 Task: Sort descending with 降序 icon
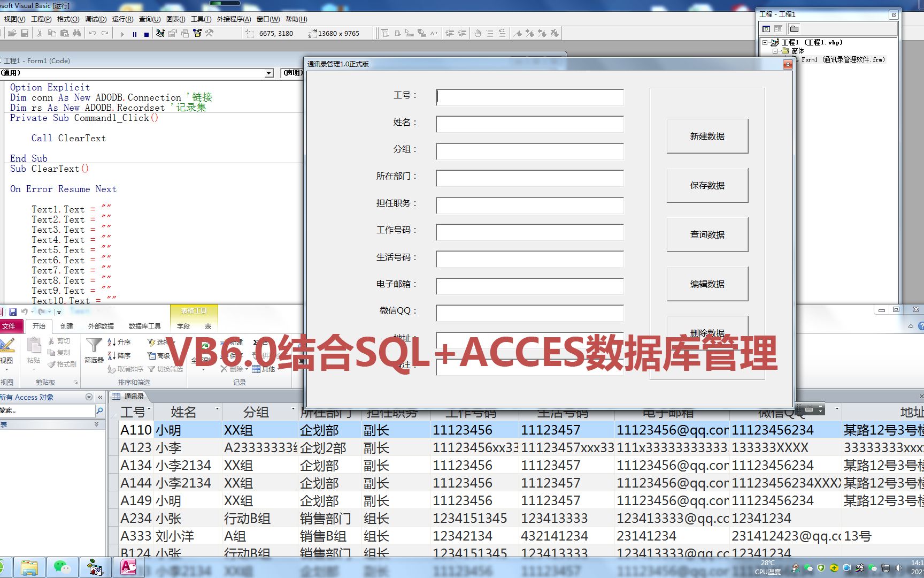tap(119, 355)
